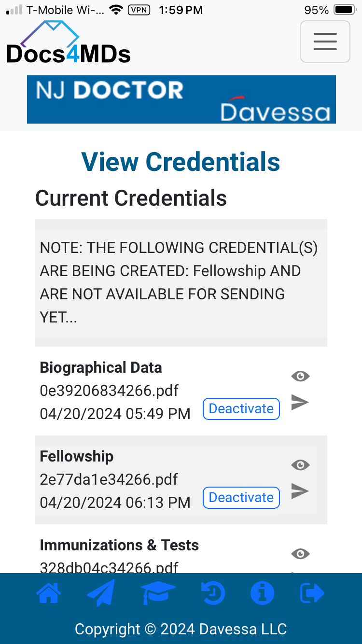Tap the View Credentials heading
The width and height of the screenshot is (362, 644).
pos(181,162)
